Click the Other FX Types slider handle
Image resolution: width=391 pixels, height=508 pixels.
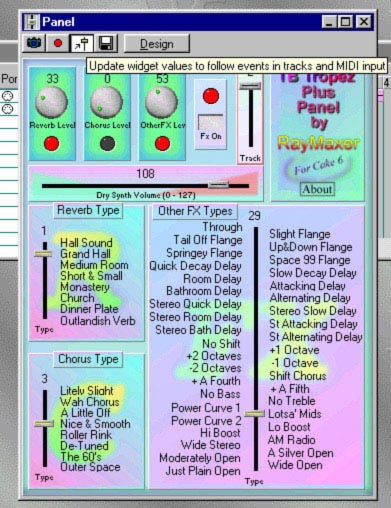pos(255,414)
